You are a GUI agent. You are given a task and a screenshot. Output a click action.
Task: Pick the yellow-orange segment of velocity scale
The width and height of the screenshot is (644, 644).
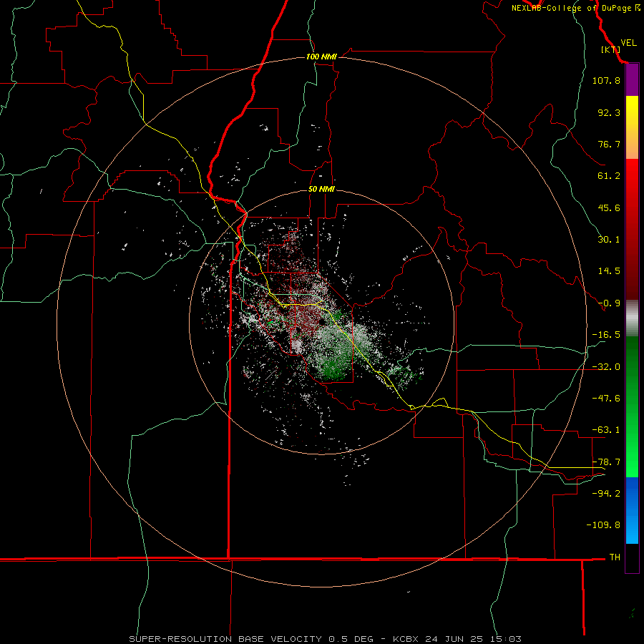(x=632, y=127)
